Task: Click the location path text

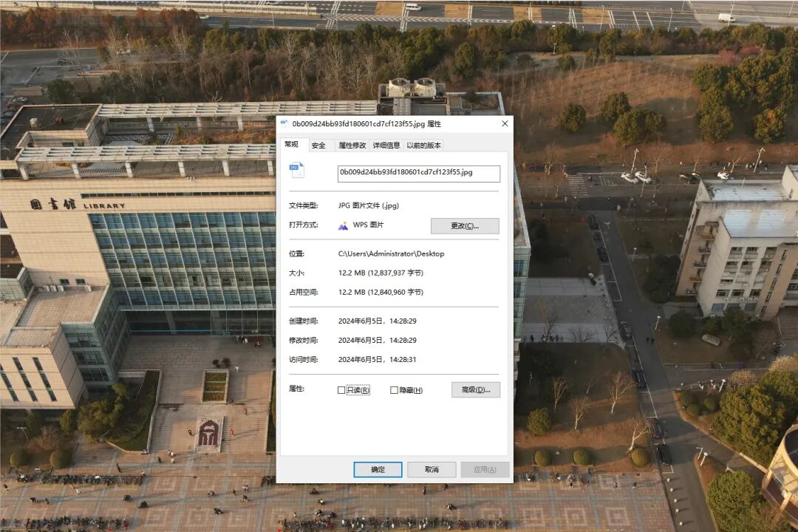Action: 392,253
